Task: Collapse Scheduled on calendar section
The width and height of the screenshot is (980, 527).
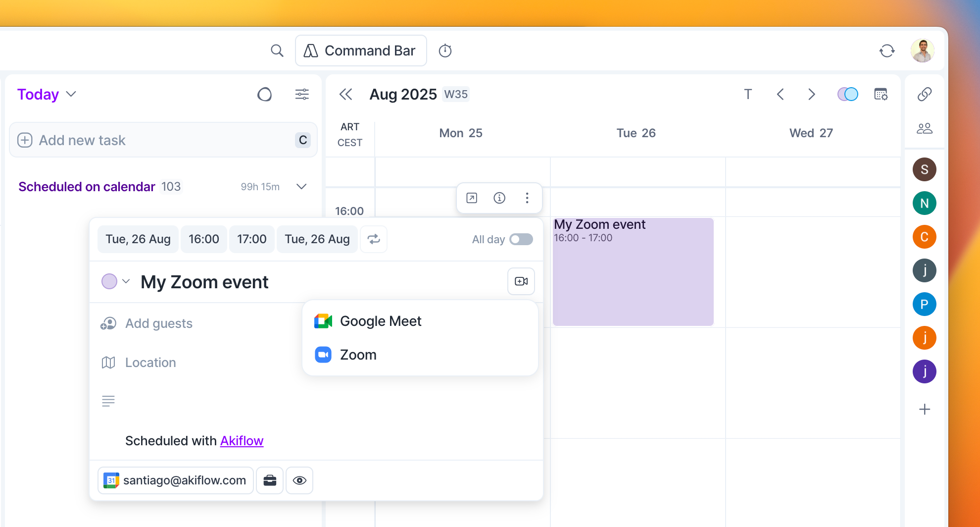Action: (x=301, y=187)
